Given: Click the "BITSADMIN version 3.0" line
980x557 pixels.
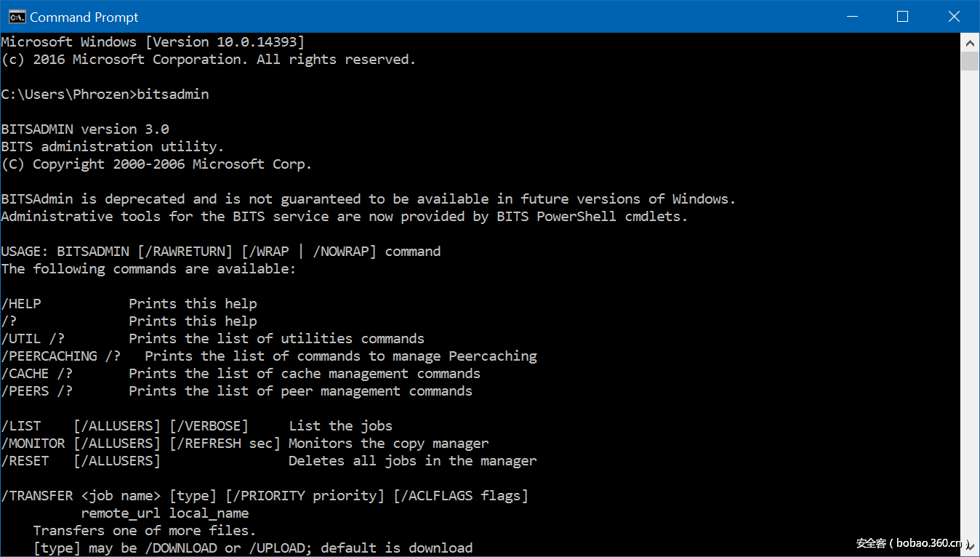Looking at the screenshot, I should point(85,129).
